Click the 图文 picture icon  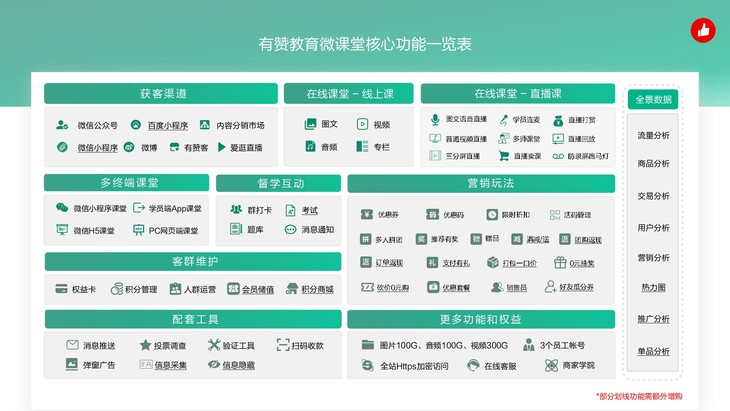pyautogui.click(x=310, y=124)
